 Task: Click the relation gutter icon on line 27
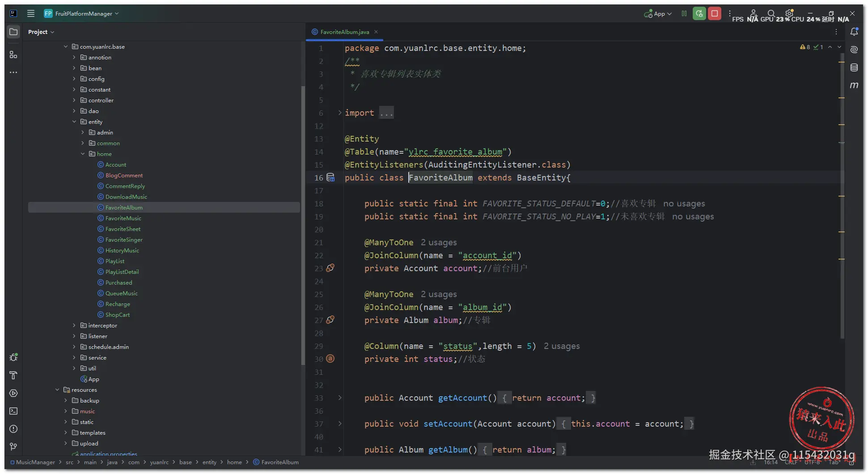coord(330,320)
